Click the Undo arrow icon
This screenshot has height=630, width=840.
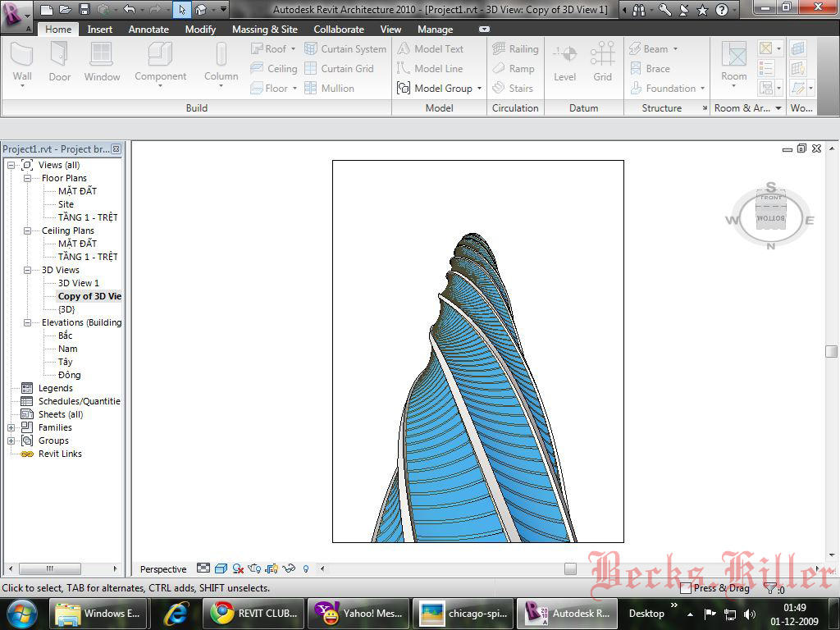click(x=129, y=10)
